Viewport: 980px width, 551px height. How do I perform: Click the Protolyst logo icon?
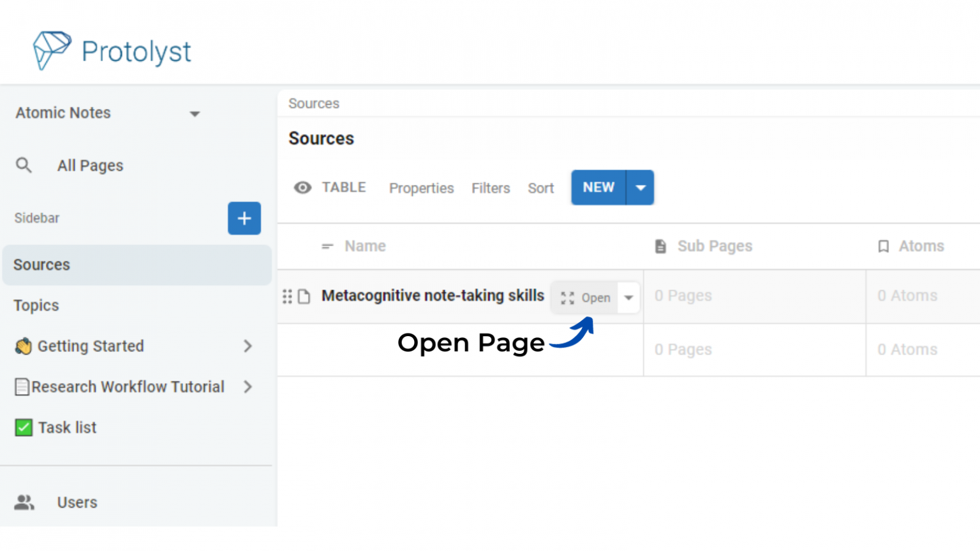click(x=51, y=50)
